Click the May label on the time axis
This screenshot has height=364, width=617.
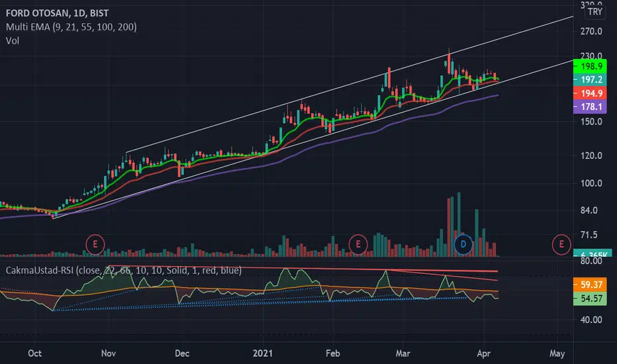point(557,353)
